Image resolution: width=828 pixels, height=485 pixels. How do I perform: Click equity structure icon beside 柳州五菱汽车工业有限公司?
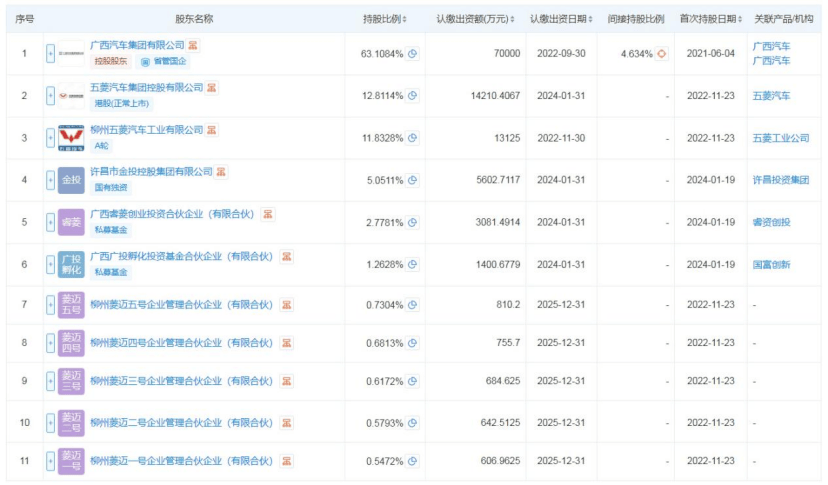(x=211, y=130)
